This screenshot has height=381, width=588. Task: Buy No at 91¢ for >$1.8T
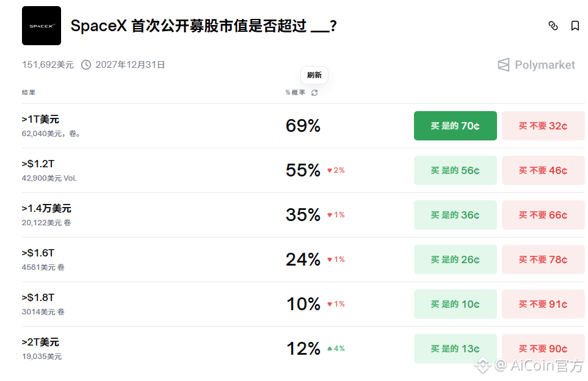coord(543,304)
